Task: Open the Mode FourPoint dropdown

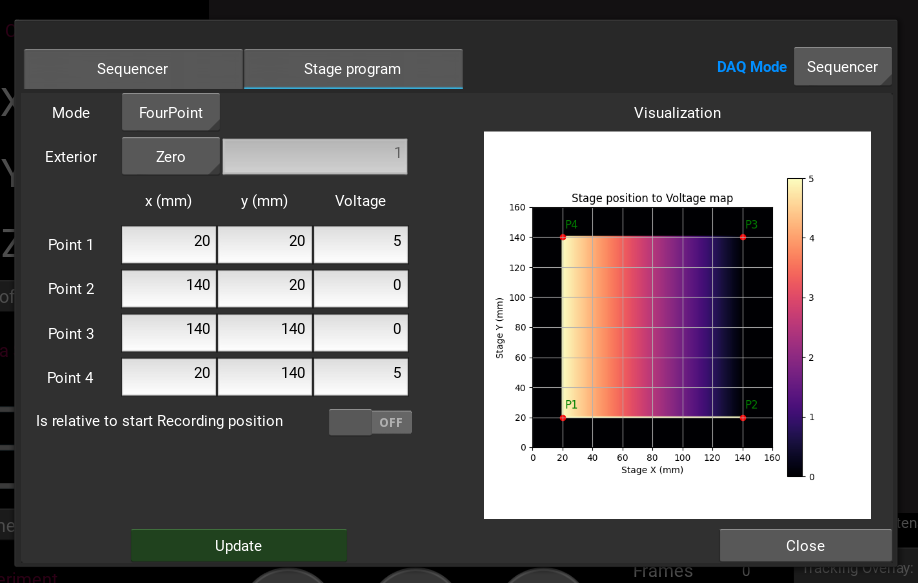Action: (171, 112)
